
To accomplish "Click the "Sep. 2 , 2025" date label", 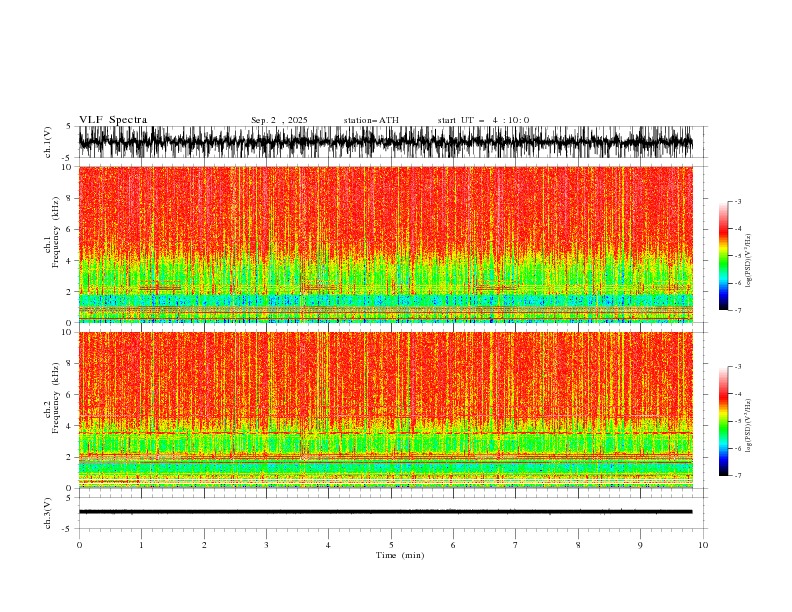I will coord(279,120).
